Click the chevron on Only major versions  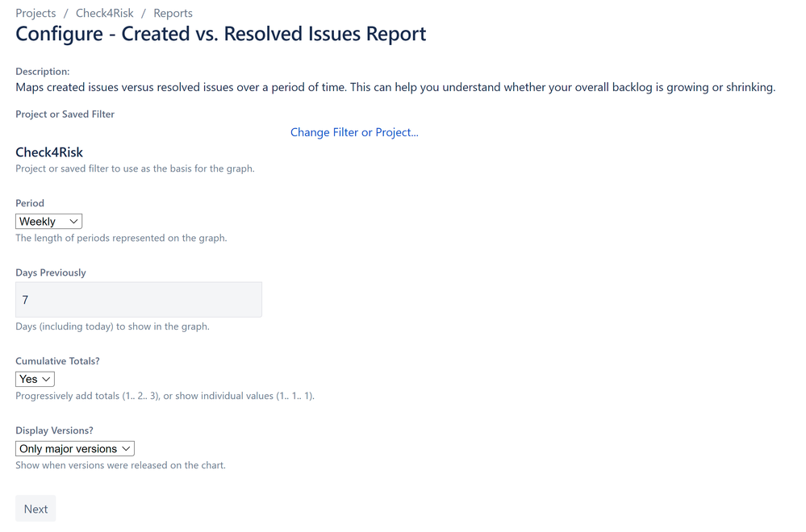[x=126, y=449]
